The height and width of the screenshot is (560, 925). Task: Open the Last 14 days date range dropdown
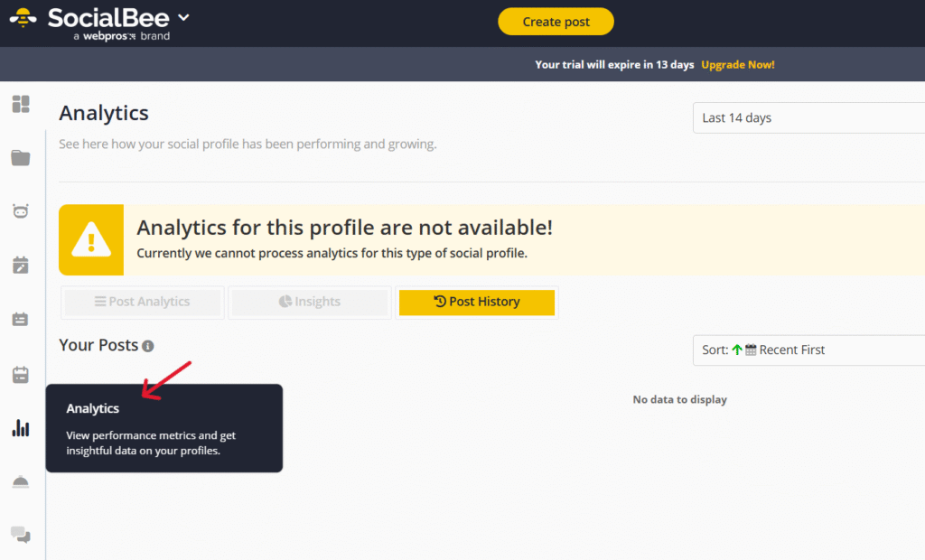pos(808,118)
